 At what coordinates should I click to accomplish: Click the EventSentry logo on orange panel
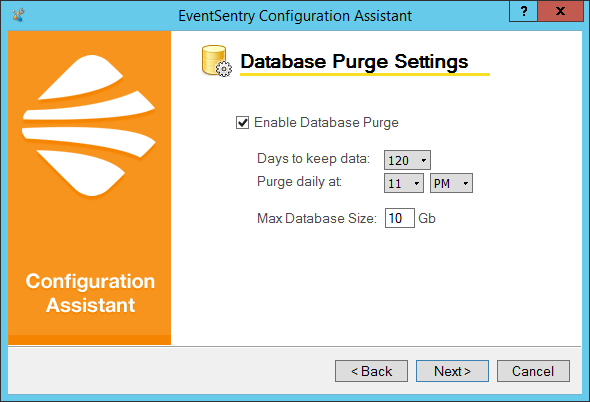click(x=89, y=125)
